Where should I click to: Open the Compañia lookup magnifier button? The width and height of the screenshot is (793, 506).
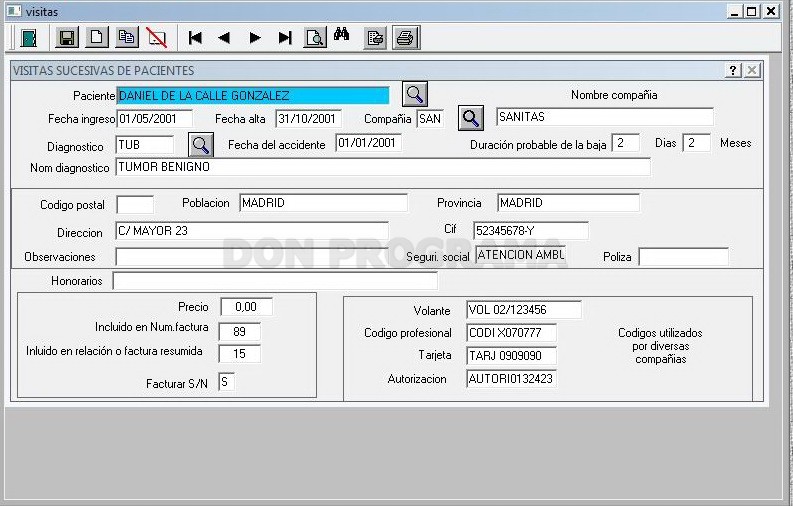(x=470, y=118)
